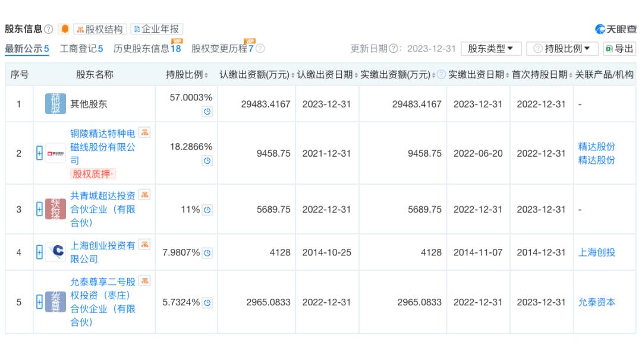Click history clock icon beside 11%
The image size is (642, 364).
207,210
